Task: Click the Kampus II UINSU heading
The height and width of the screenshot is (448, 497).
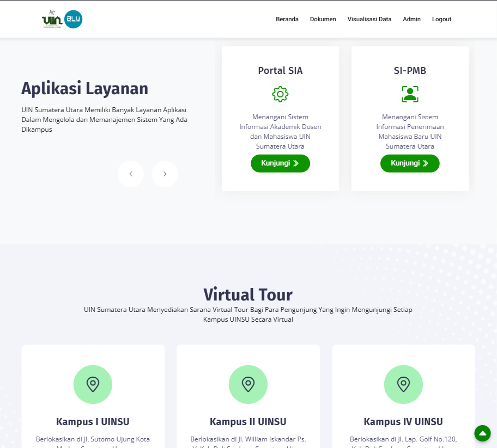Action: click(248, 422)
